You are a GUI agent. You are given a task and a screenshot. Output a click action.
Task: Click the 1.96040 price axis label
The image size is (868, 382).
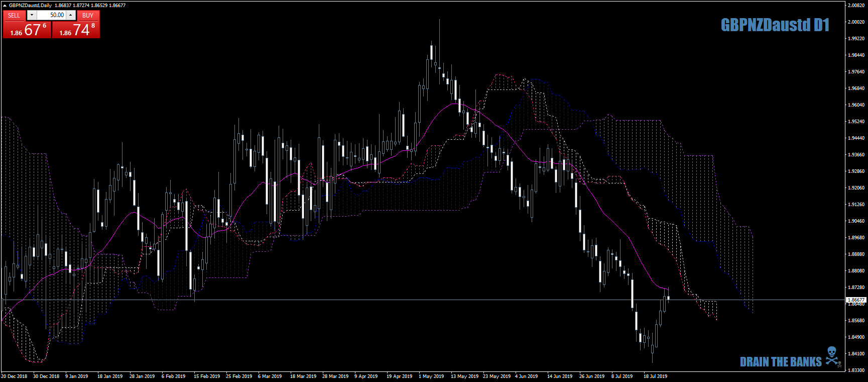pos(856,105)
